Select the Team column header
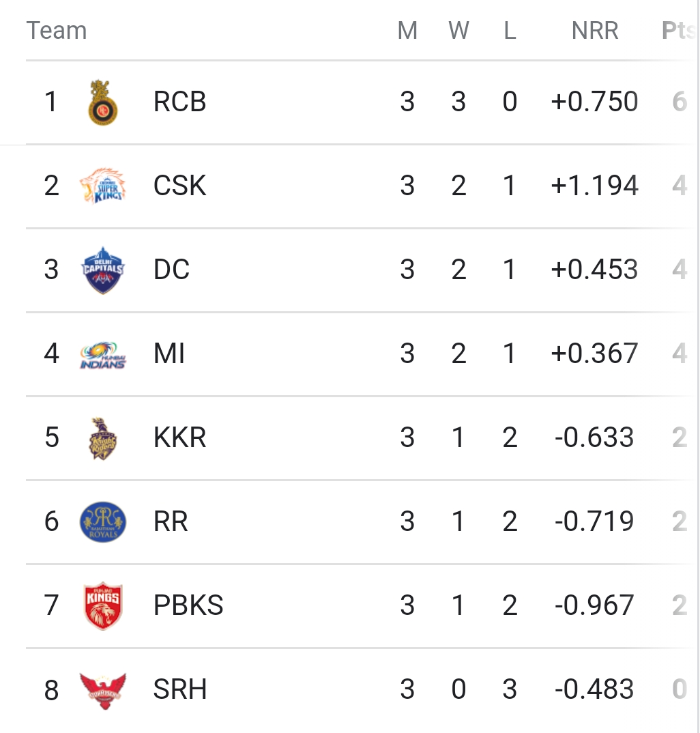 click(57, 31)
